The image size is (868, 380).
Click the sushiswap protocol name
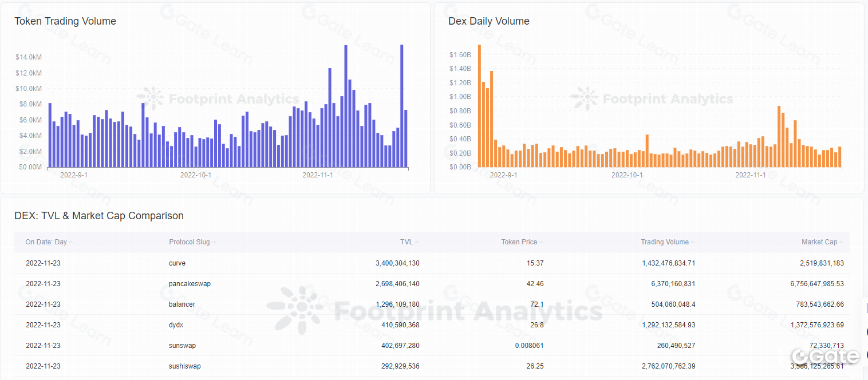[x=184, y=366]
